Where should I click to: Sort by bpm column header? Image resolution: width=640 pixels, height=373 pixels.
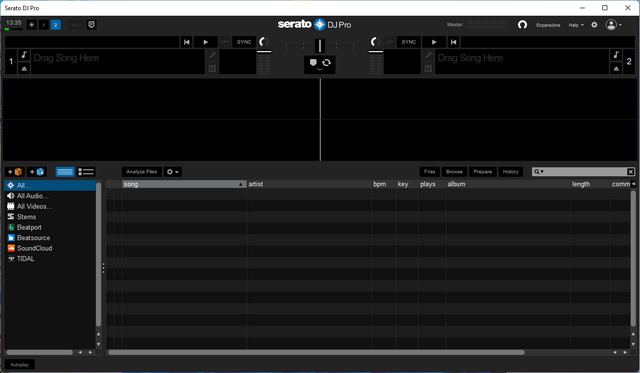(383, 184)
